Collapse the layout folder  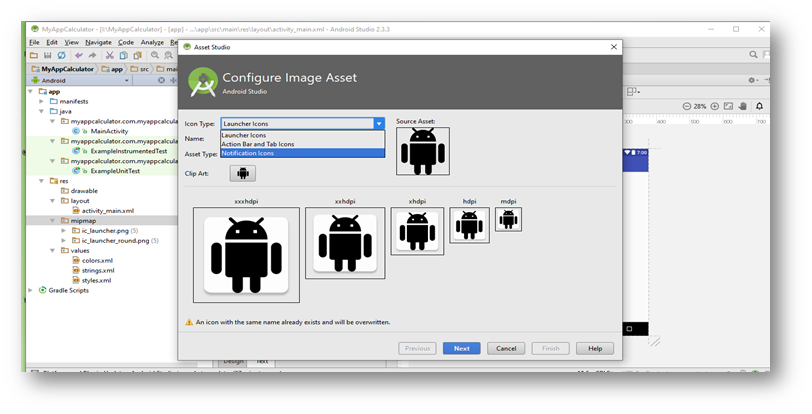click(x=52, y=201)
